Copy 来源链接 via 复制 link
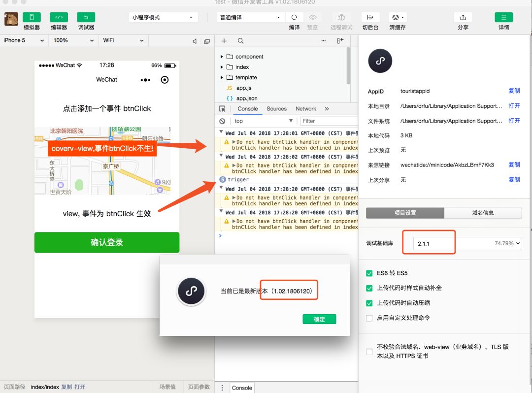The height and width of the screenshot is (393, 532). [x=514, y=165]
